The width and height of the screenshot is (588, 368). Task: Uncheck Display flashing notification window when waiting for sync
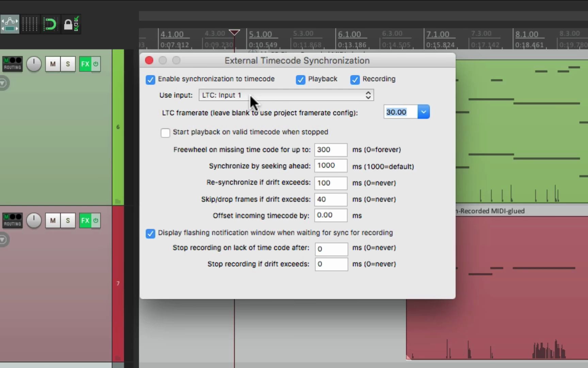point(150,233)
